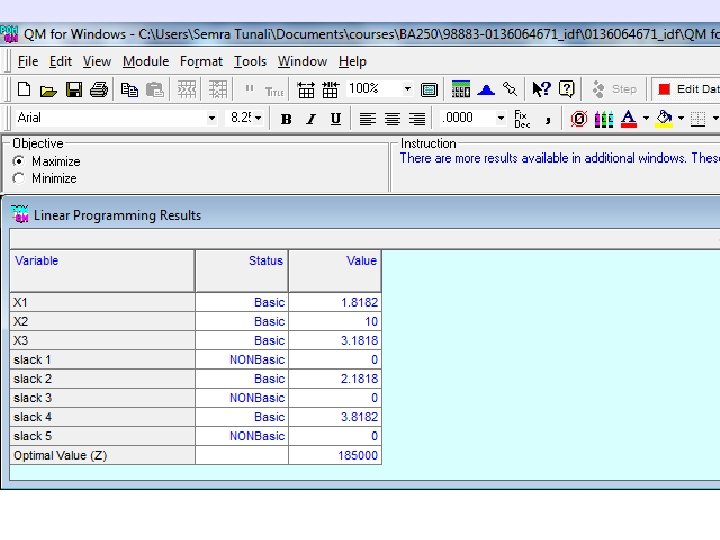720x540 pixels.
Task: Select the X3 value 3.1818 cell
Action: (335, 341)
